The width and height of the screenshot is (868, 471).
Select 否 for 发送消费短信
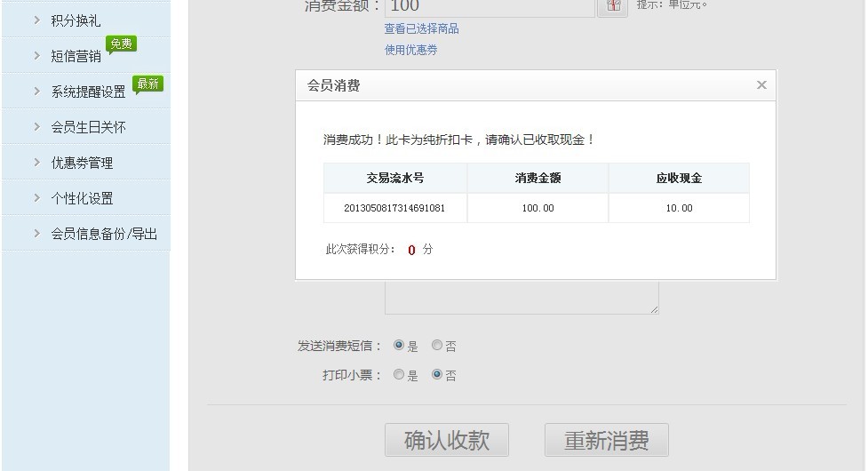click(x=437, y=346)
